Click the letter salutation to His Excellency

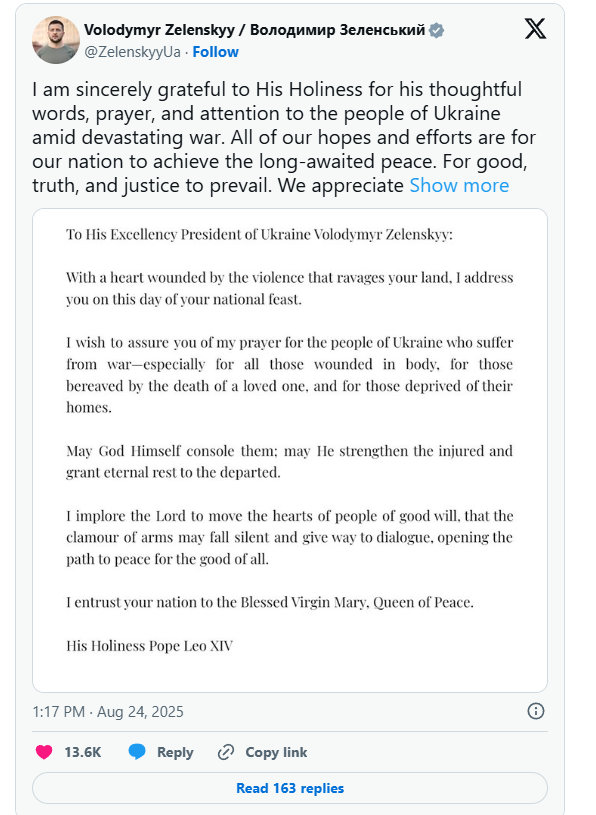coord(259,234)
